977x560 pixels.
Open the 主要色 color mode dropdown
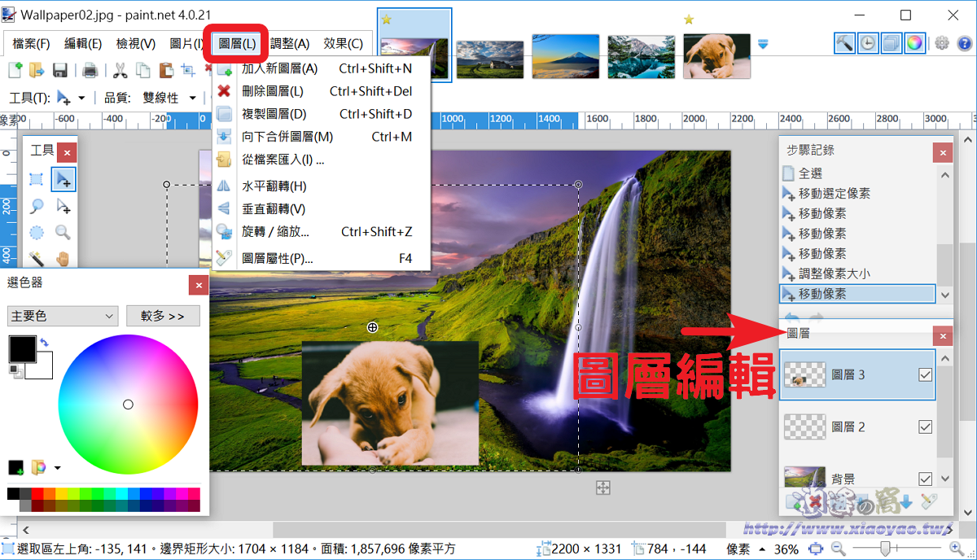tap(64, 316)
